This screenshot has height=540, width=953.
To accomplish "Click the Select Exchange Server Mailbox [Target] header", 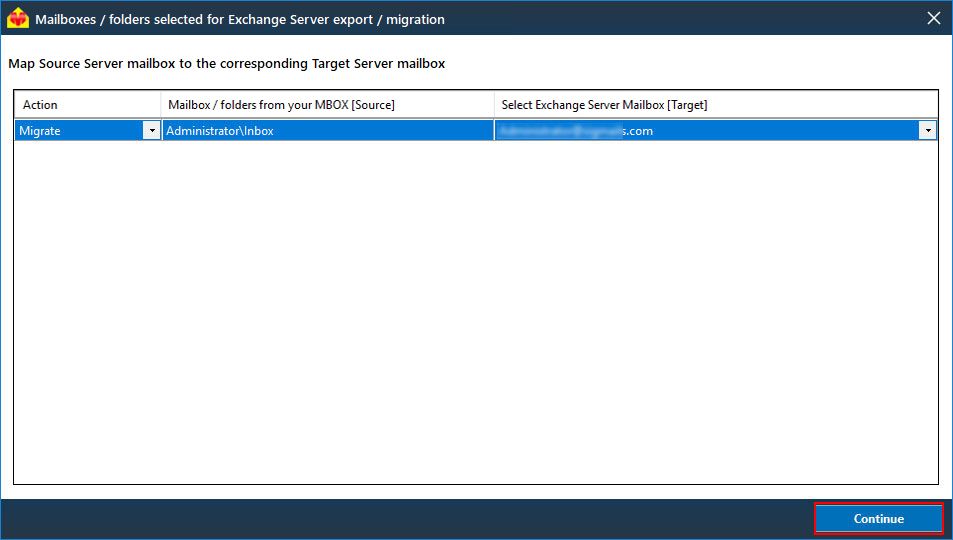I will [x=716, y=105].
